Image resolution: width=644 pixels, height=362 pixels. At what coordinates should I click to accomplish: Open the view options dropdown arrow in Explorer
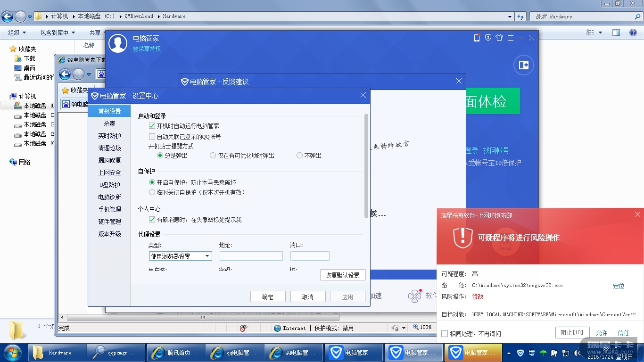click(x=600, y=33)
